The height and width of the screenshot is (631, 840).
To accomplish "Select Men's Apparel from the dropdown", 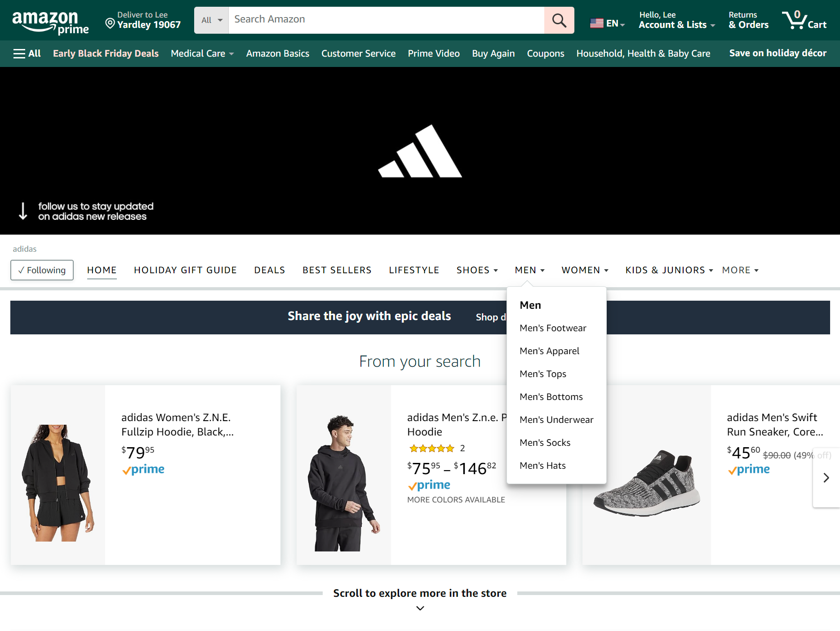I will (x=549, y=351).
